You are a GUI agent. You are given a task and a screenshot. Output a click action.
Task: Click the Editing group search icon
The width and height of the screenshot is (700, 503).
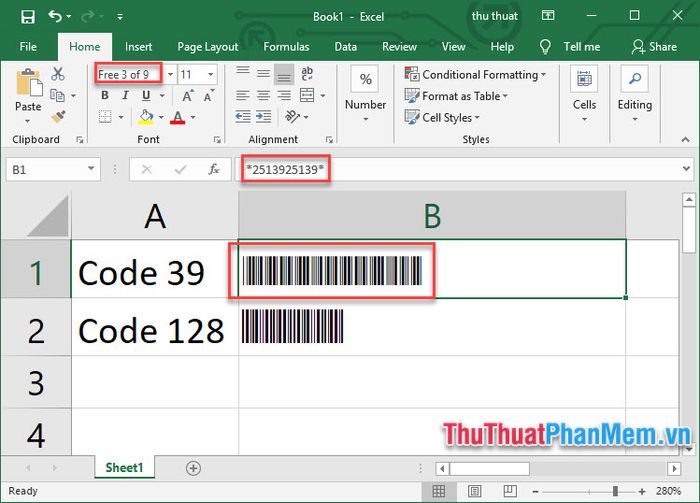[x=634, y=80]
